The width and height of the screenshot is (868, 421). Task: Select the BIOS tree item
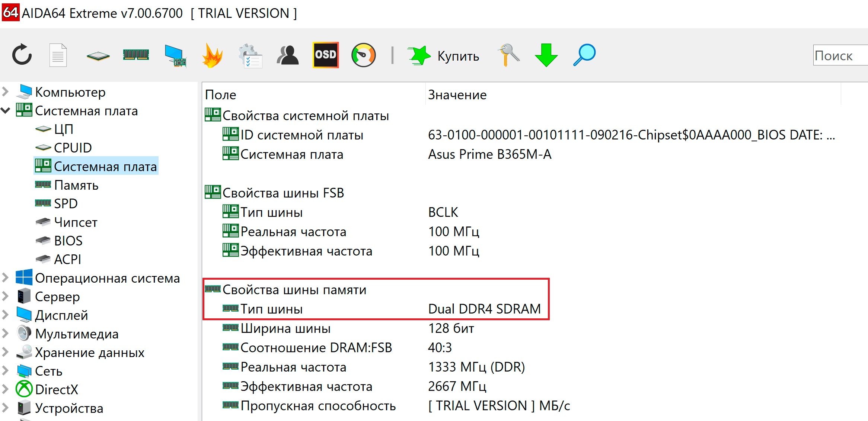click(59, 241)
